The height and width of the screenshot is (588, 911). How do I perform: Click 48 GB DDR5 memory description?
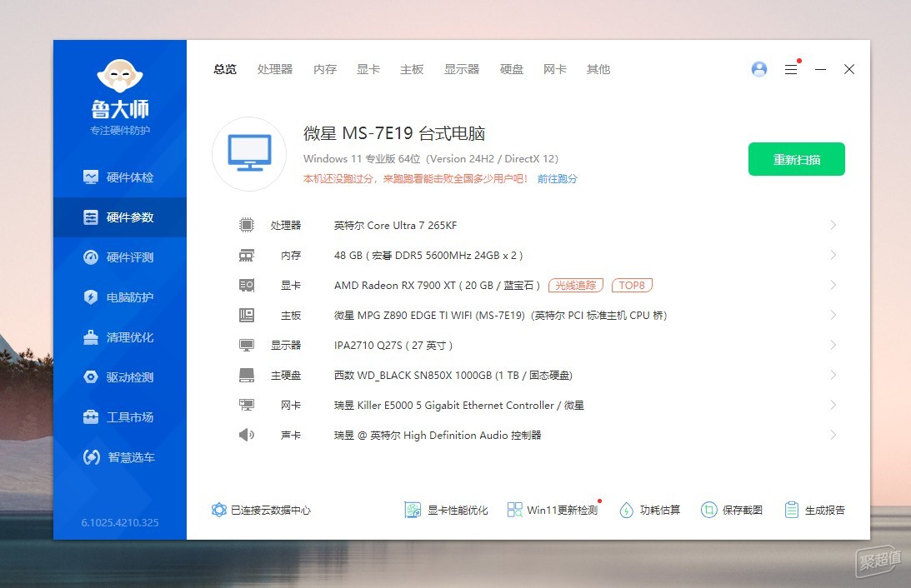click(428, 256)
